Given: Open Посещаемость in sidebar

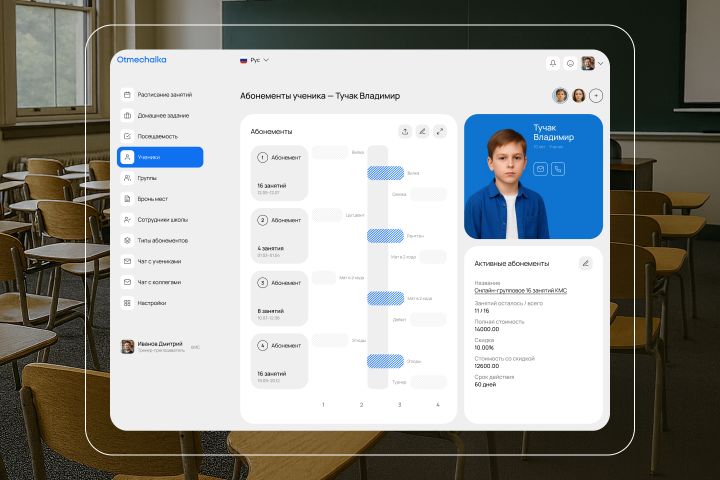Looking at the screenshot, I should (x=160, y=136).
